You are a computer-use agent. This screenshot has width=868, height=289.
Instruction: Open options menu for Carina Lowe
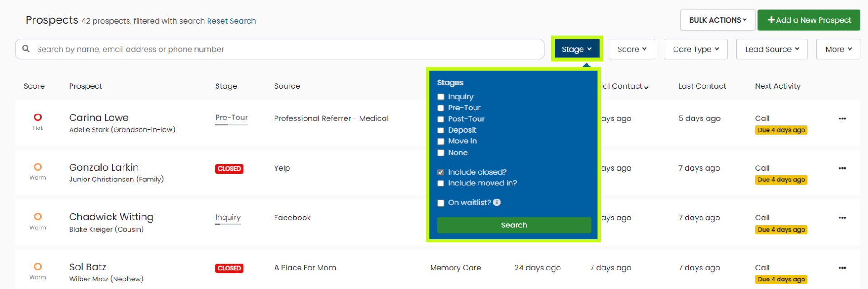point(842,118)
